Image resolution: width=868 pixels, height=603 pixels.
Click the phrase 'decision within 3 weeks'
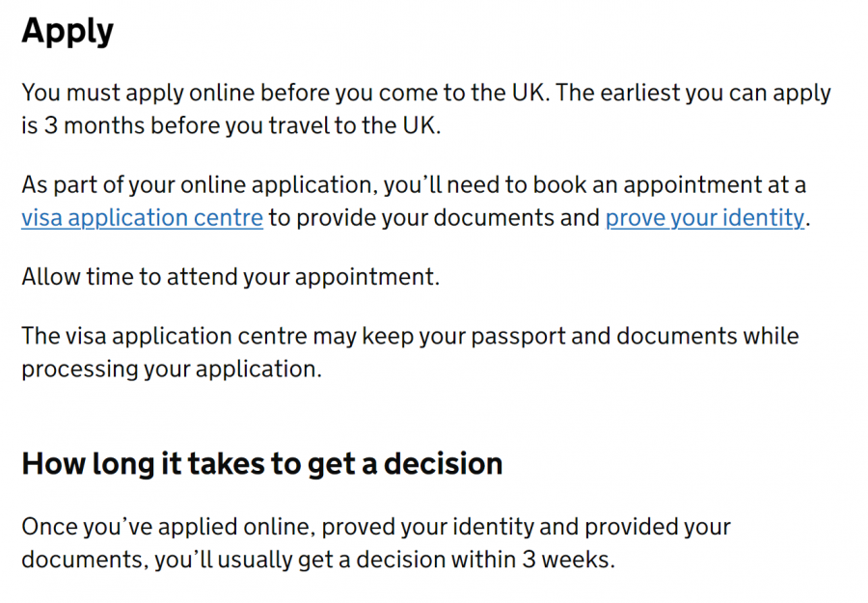[x=485, y=560]
